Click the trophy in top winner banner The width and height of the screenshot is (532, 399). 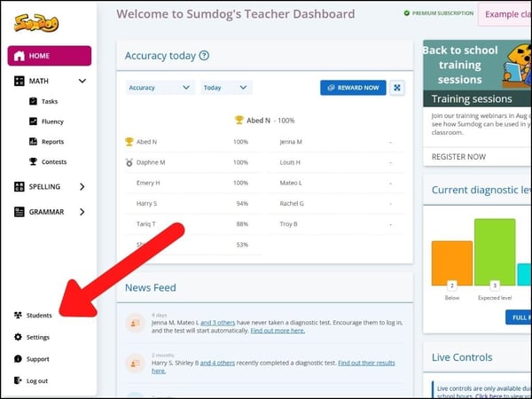(239, 120)
